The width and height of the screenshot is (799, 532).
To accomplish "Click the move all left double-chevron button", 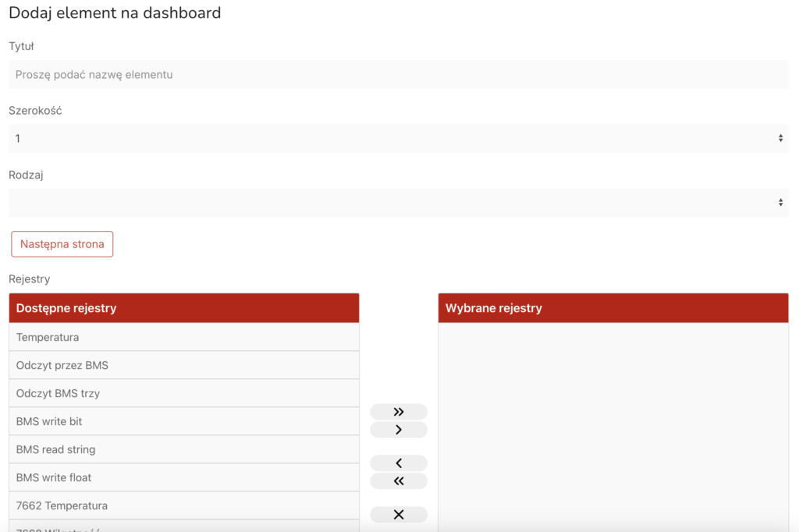I will pos(399,481).
